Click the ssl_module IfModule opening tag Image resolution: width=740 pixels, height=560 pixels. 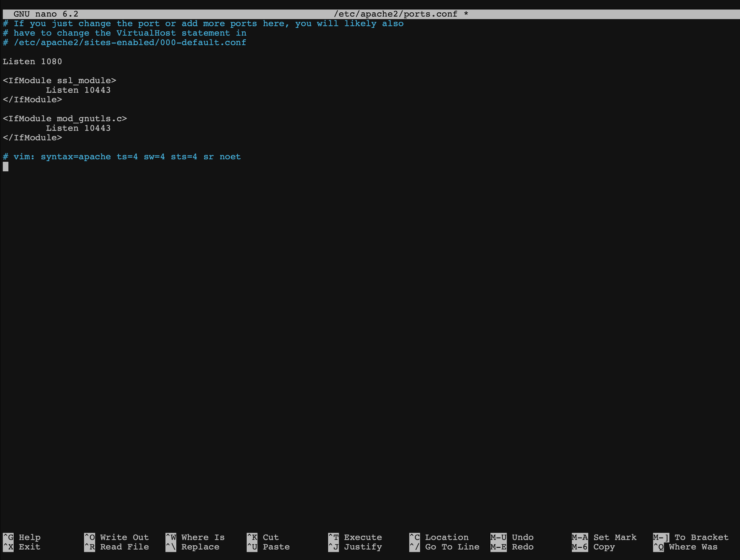(60, 81)
